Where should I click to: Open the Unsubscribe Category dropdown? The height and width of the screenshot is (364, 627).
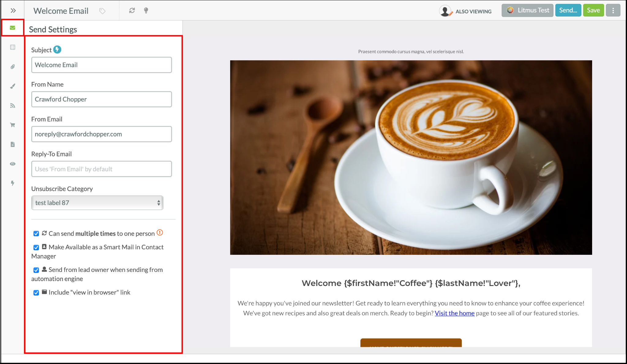click(x=97, y=203)
